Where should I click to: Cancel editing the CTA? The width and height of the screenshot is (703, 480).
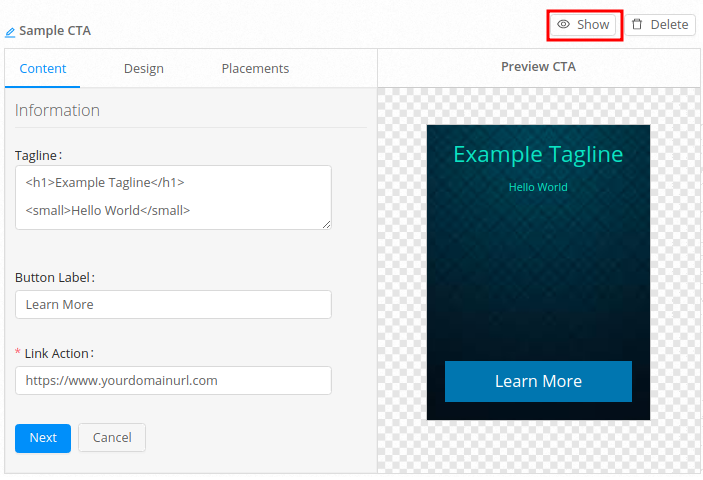(112, 438)
